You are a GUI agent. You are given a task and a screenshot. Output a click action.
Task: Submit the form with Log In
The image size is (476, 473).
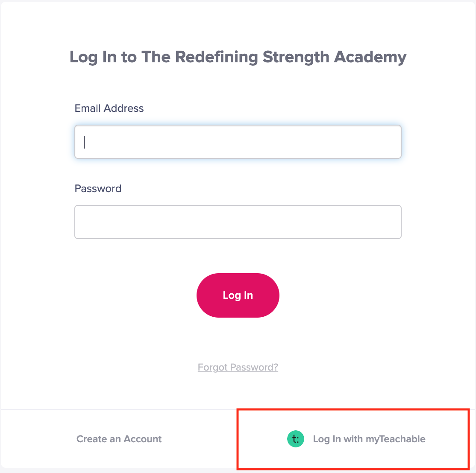238,295
